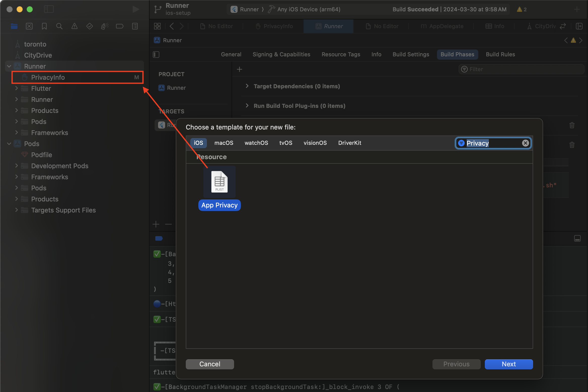Toggle the targets list panel icon

[156, 55]
